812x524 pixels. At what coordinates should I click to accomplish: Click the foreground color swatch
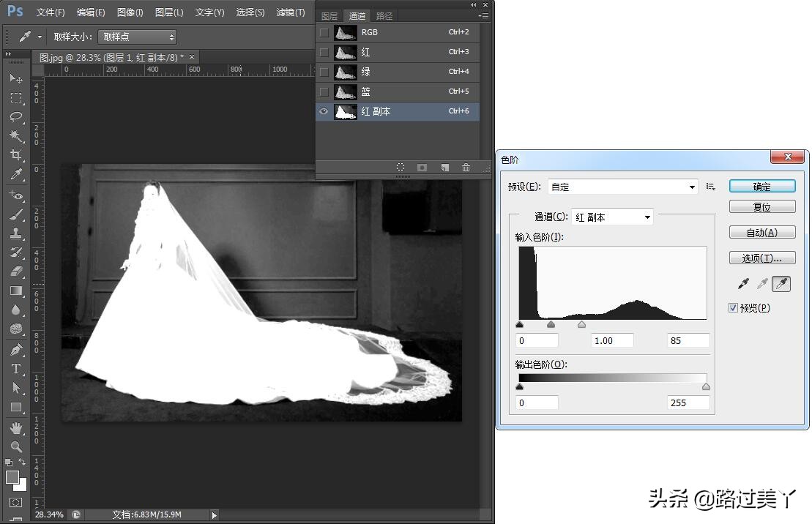click(12, 477)
